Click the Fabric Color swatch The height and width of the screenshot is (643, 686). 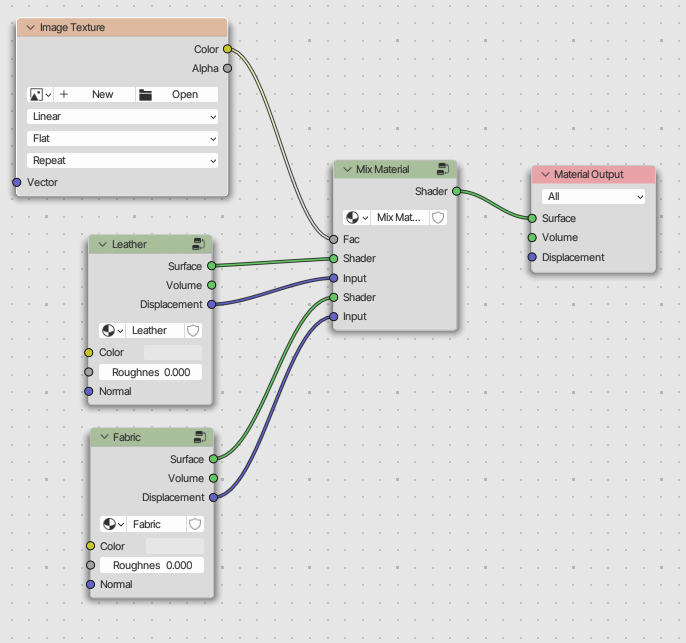point(175,546)
